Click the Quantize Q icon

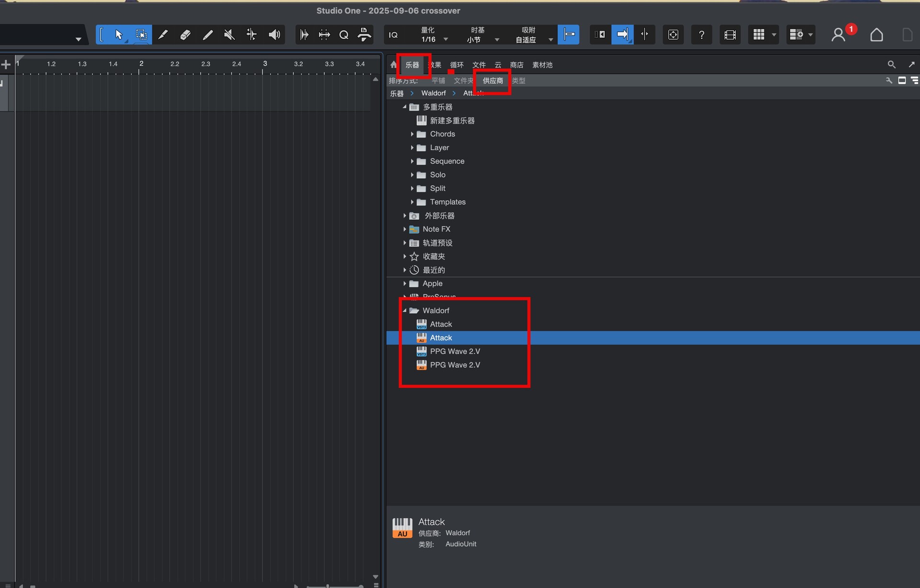click(x=344, y=34)
